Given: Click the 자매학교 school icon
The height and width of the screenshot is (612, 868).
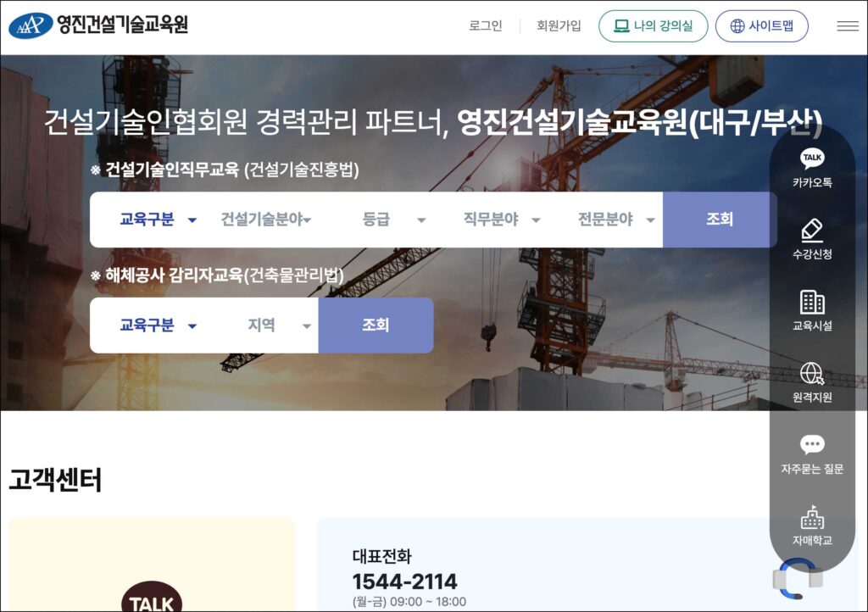Looking at the screenshot, I should [812, 517].
